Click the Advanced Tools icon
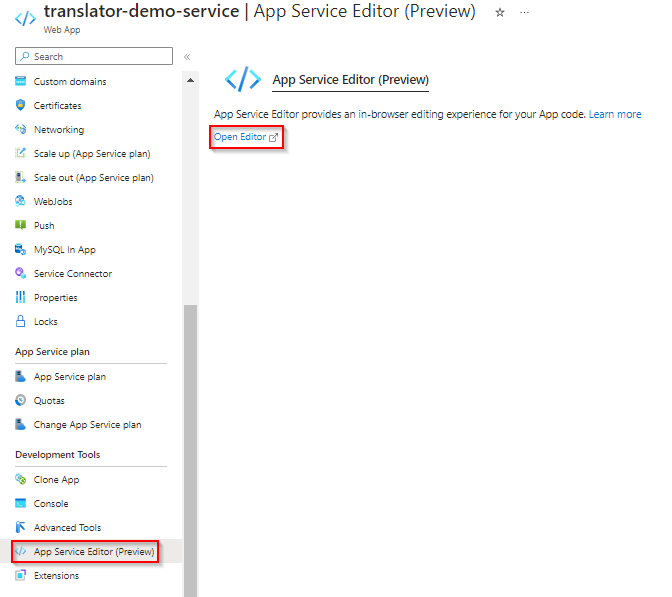This screenshot has width=672, height=597. pyautogui.click(x=21, y=527)
